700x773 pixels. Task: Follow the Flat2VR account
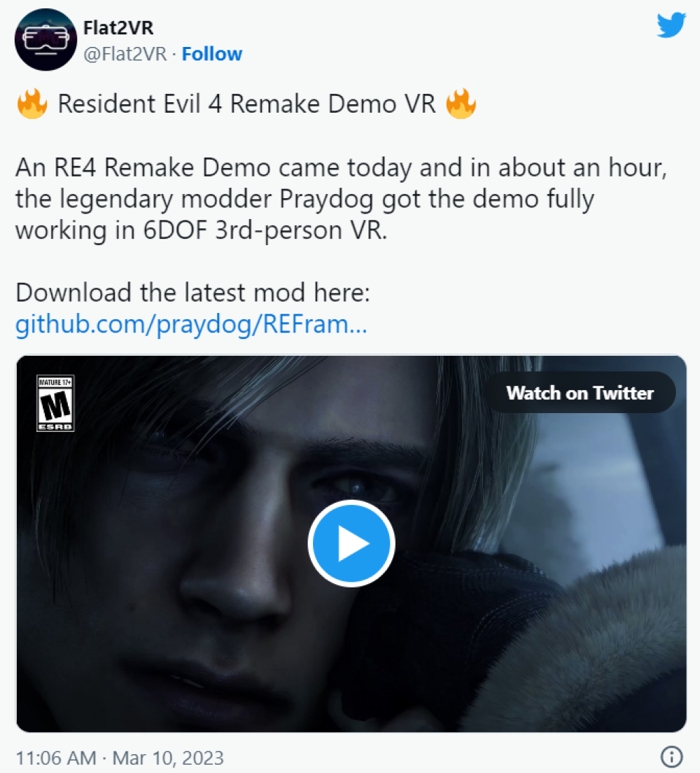click(212, 54)
